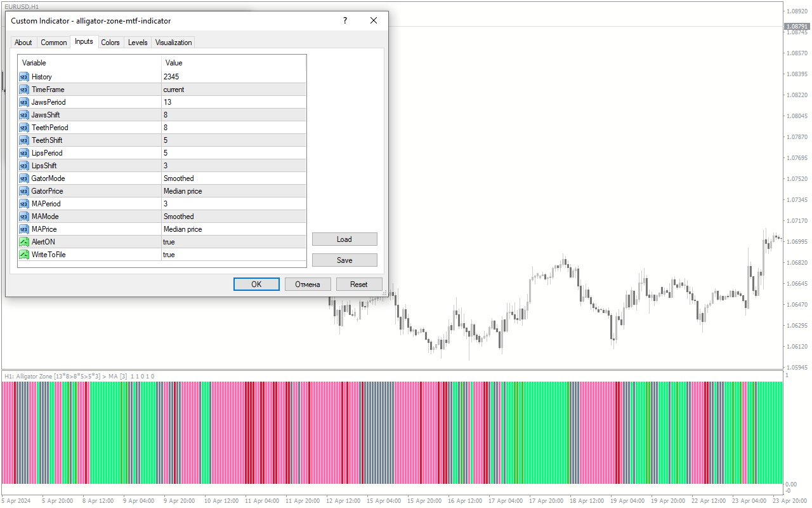
Task: Click the icon beside the JawsShift variable
Action: coord(24,115)
